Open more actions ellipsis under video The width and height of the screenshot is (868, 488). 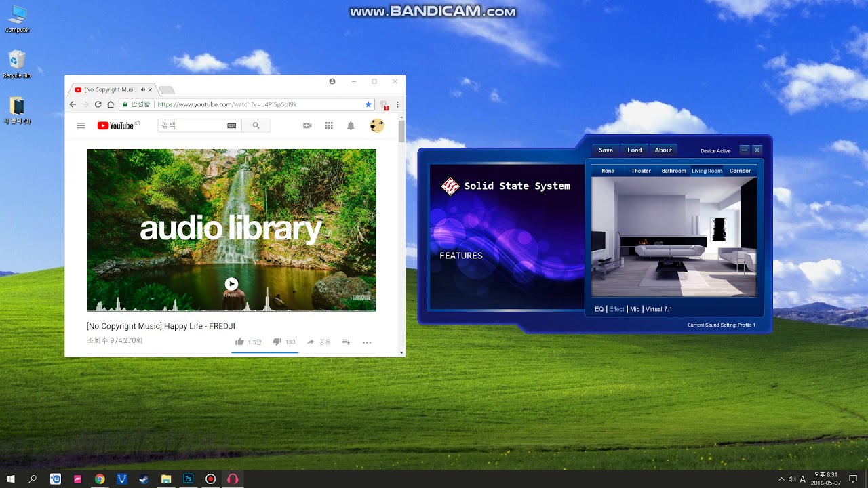[x=367, y=342]
